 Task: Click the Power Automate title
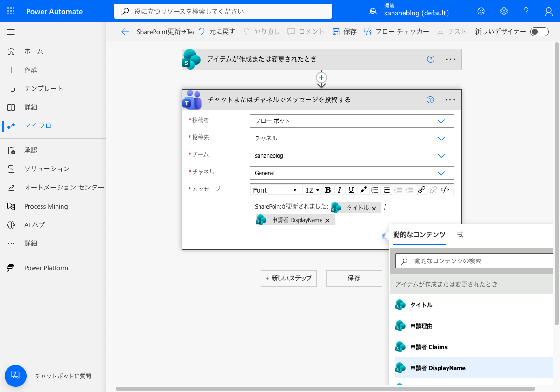coord(54,11)
